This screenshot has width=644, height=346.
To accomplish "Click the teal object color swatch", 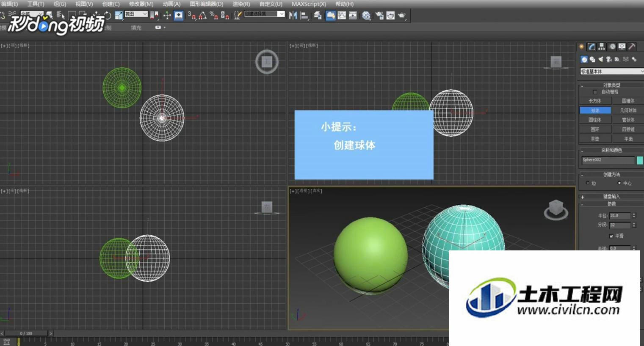I will [640, 160].
